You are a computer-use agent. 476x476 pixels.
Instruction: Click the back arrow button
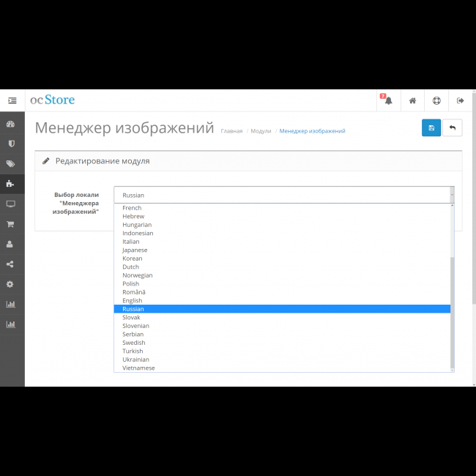pos(453,128)
